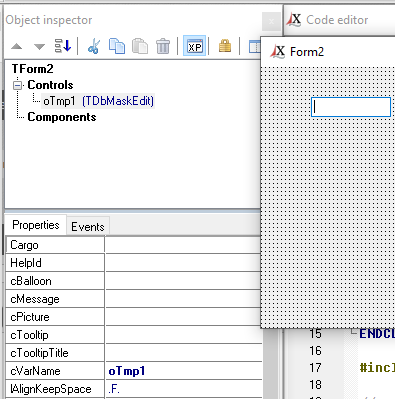Image resolution: width=395 pixels, height=399 pixels.
Task: Edit the cTooltip value cell
Action: [x=184, y=335]
